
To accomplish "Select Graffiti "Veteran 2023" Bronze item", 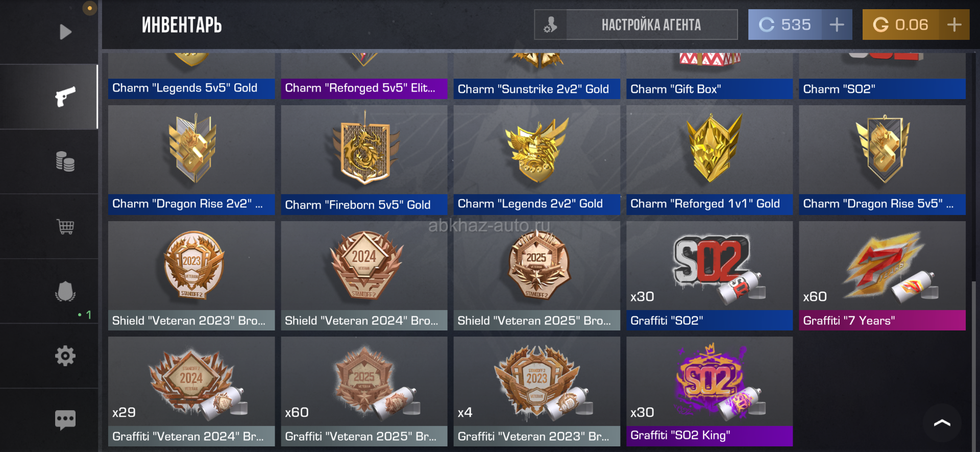I will tap(537, 392).
